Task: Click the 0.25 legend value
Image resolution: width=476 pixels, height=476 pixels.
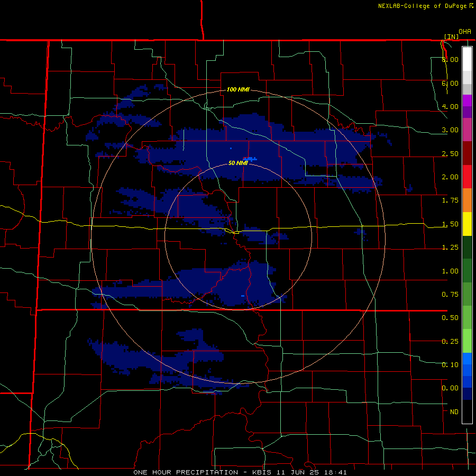Action: click(450, 342)
